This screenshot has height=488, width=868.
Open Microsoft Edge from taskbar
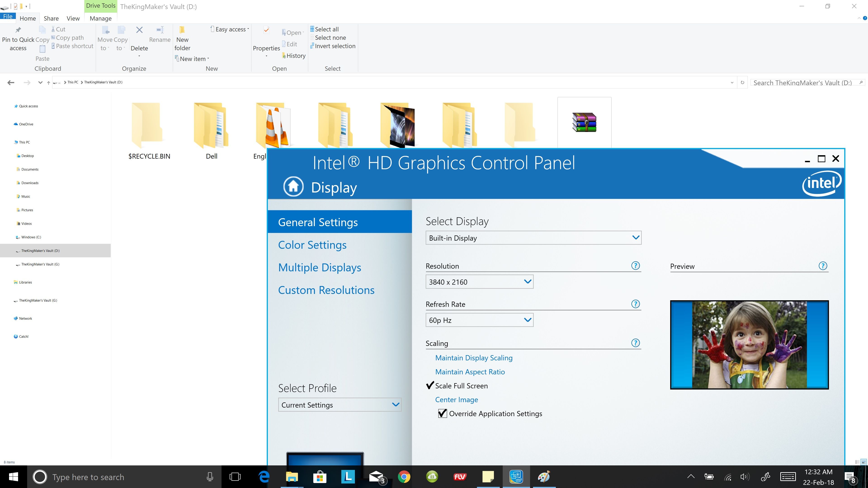(264, 476)
